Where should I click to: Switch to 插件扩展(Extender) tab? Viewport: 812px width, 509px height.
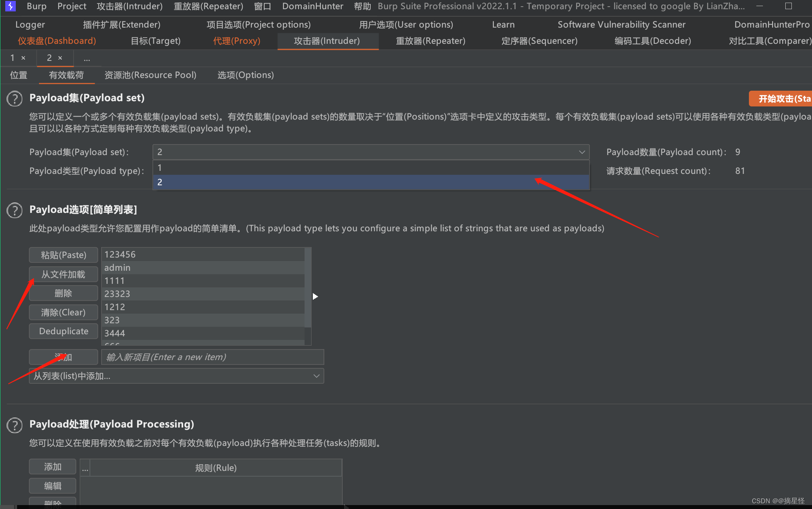click(121, 25)
